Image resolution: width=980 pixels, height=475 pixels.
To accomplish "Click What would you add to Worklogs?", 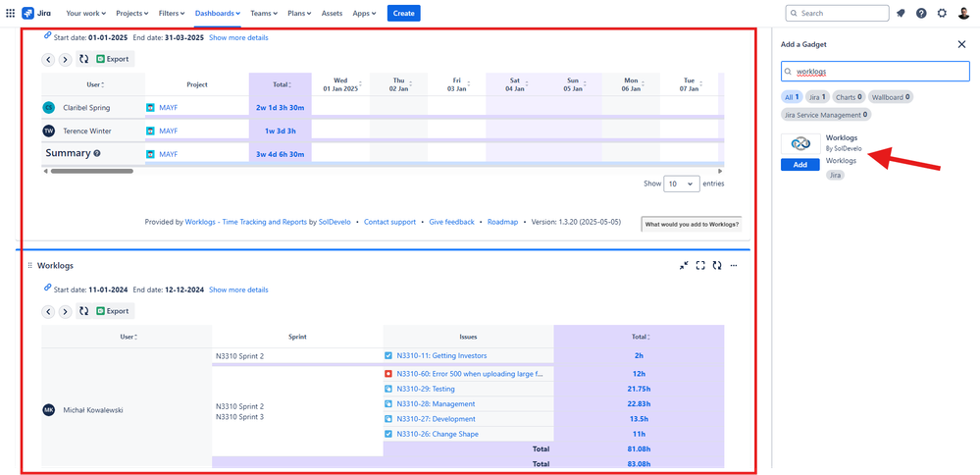I will pos(691,225).
